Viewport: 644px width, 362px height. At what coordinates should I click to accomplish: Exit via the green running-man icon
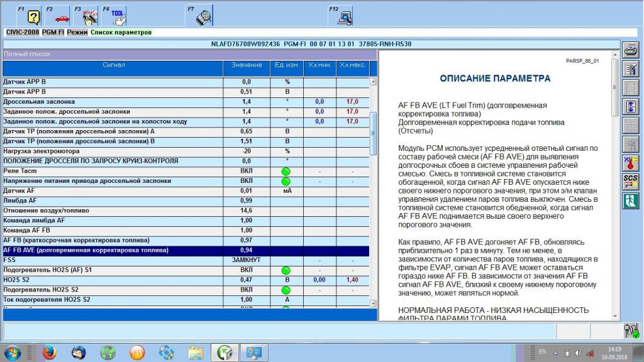coord(630,200)
